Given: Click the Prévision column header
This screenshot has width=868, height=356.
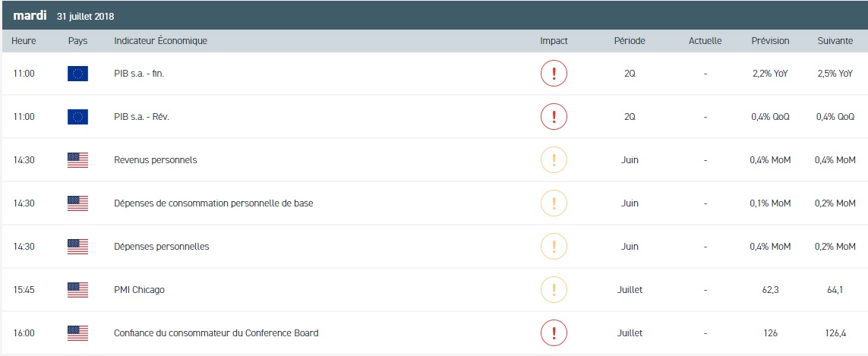Looking at the screenshot, I should point(770,41).
